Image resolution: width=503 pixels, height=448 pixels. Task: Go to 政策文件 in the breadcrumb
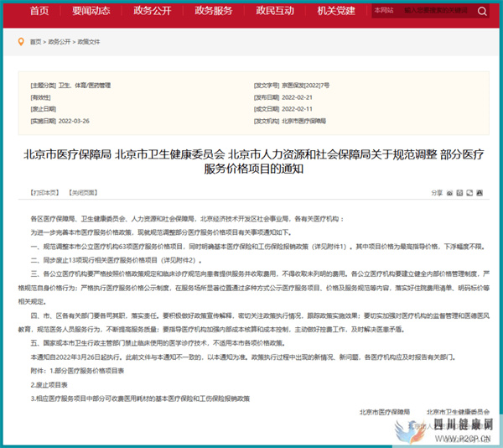pos(89,42)
